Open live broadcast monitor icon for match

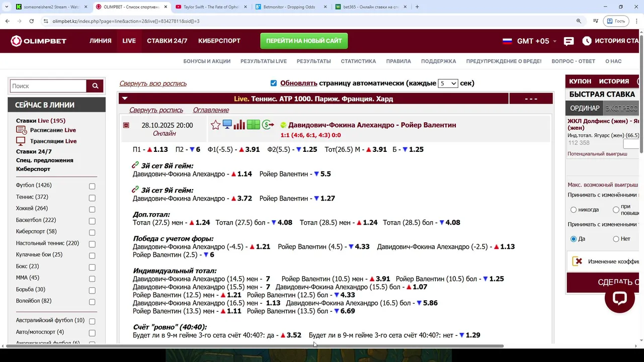click(x=227, y=125)
